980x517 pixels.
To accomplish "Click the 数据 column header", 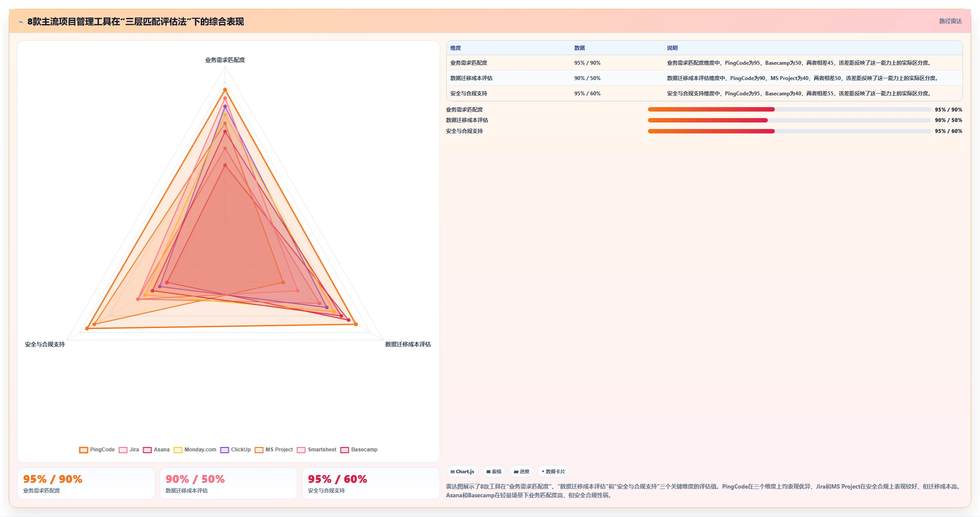I will [579, 48].
